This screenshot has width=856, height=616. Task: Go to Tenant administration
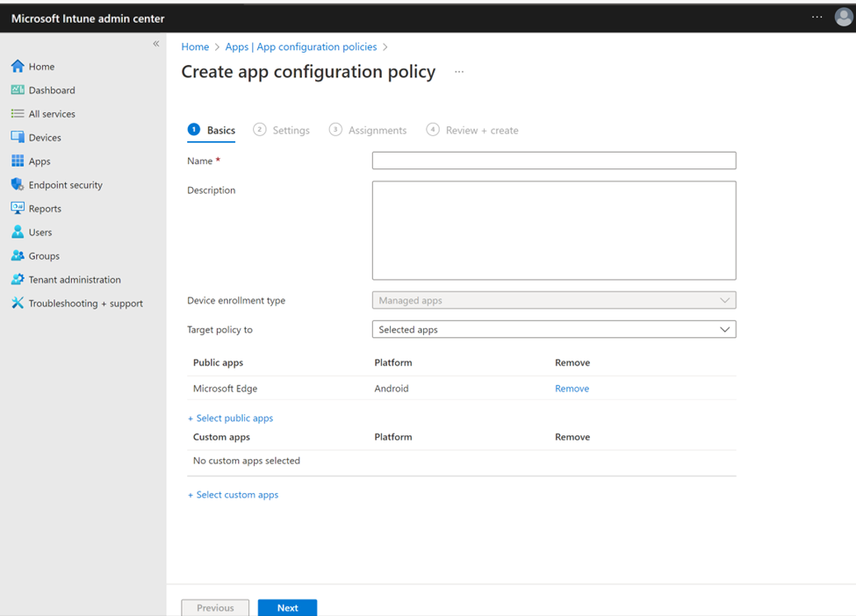(70, 279)
